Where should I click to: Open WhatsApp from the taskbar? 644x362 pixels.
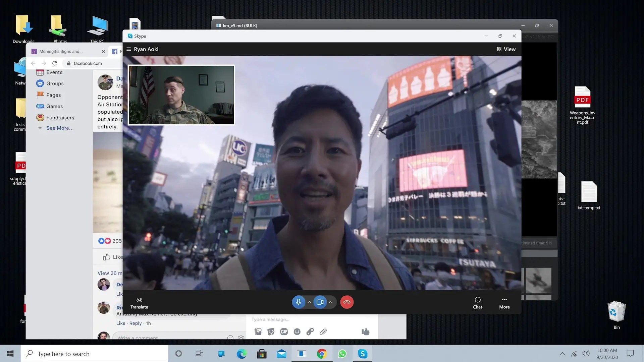point(342,354)
